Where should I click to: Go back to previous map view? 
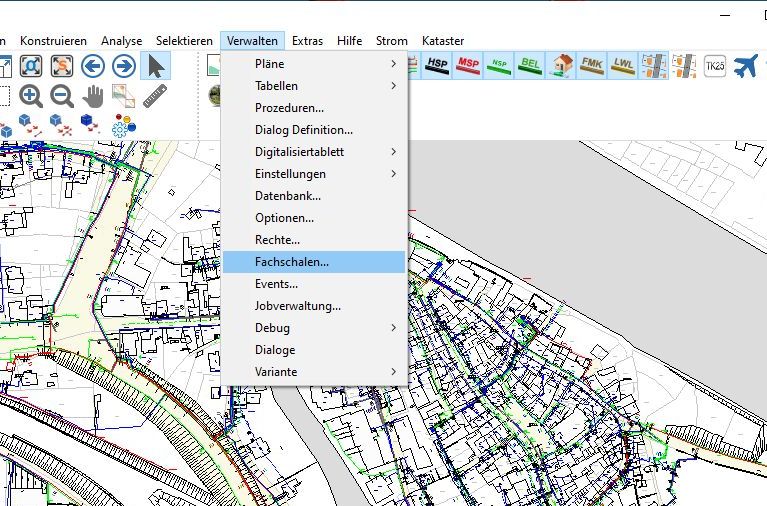(93, 67)
